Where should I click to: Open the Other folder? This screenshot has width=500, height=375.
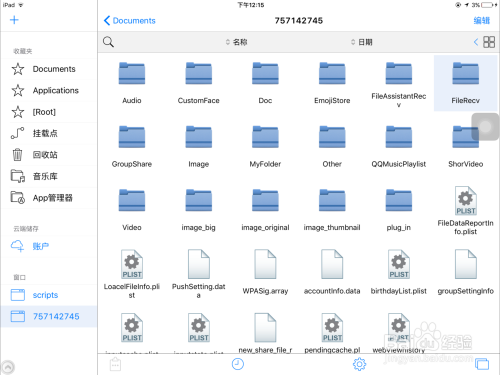tap(332, 147)
